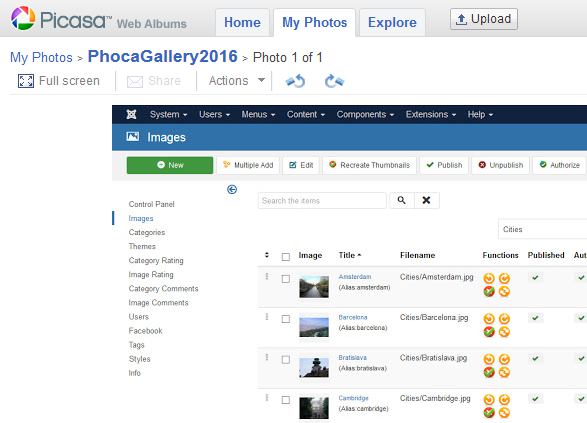Open the Home tab
This screenshot has width=587, height=423.
[242, 22]
